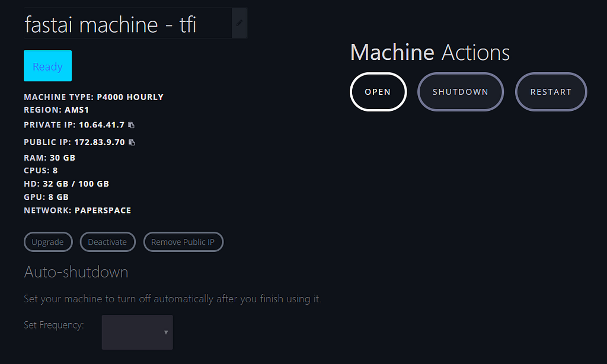
Task: Click the public IP value 172.83.9.70
Action: (x=100, y=142)
